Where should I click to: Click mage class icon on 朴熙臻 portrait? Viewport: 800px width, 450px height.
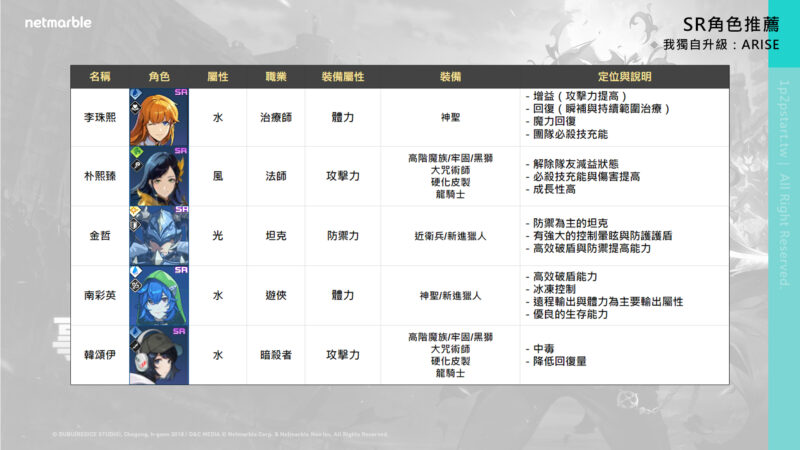click(x=136, y=165)
